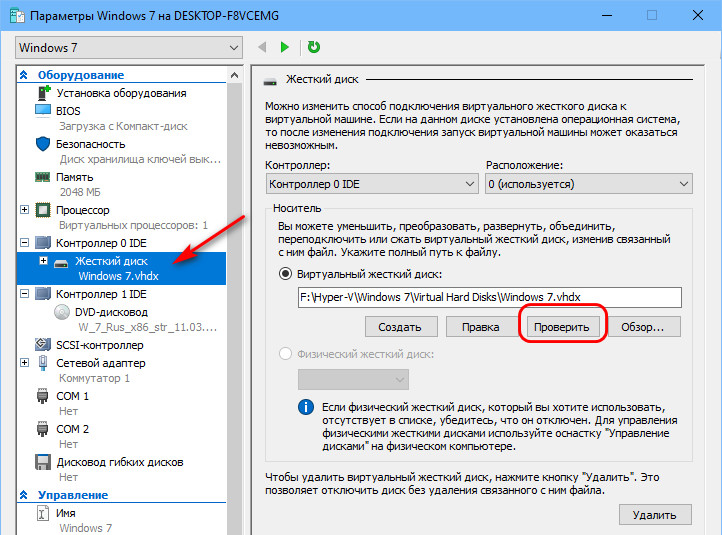Viewport: 722px width, 535px height.
Task: Select the Дисковод гибких дисков item
Action: 120,462
